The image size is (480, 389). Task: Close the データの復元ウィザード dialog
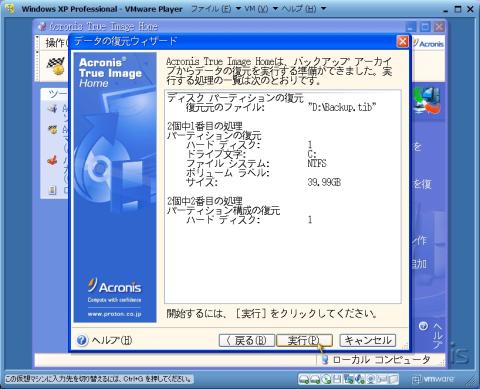tap(403, 41)
